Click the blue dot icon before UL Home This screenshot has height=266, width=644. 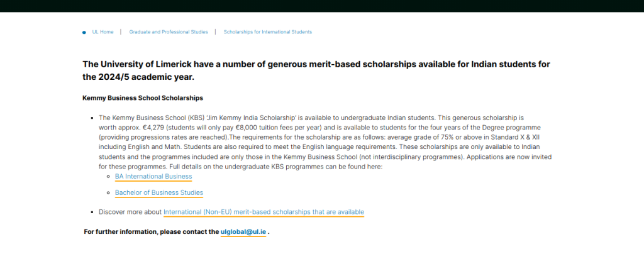(x=84, y=32)
